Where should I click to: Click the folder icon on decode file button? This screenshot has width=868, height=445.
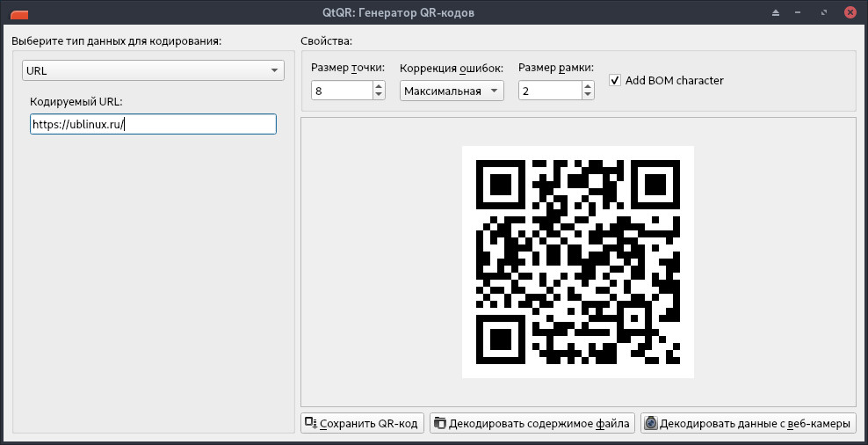(x=439, y=423)
